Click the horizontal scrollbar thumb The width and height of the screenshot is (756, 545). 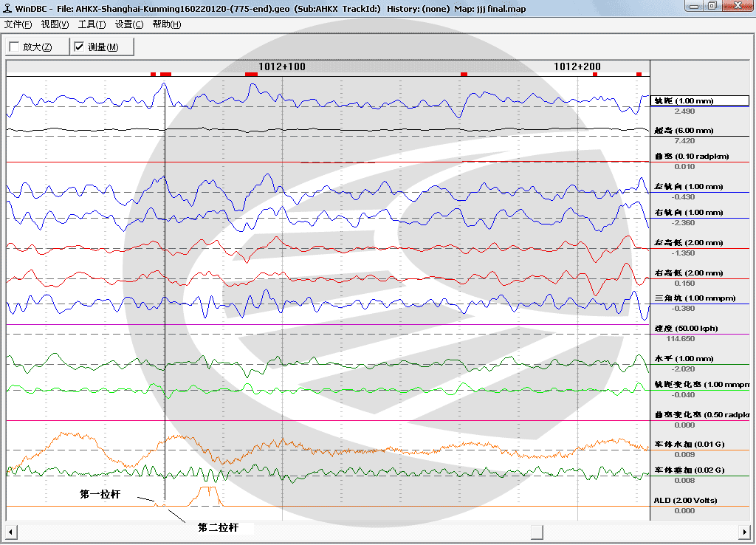537,532
